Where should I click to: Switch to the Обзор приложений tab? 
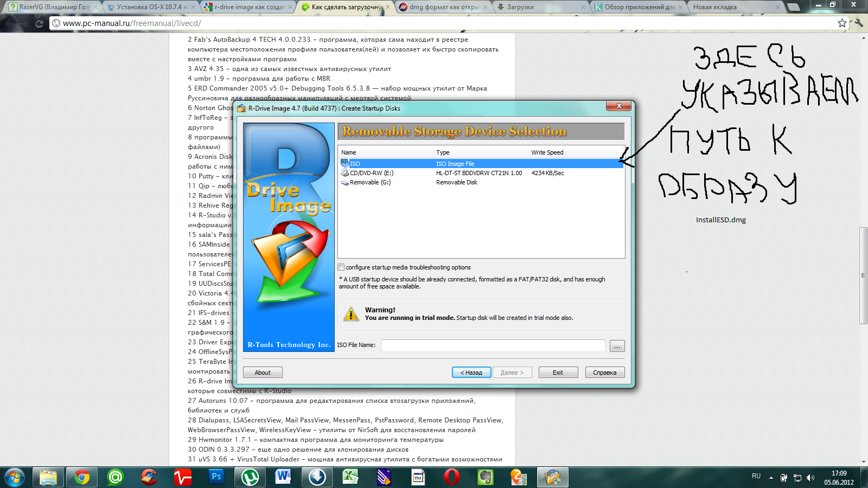click(x=639, y=7)
